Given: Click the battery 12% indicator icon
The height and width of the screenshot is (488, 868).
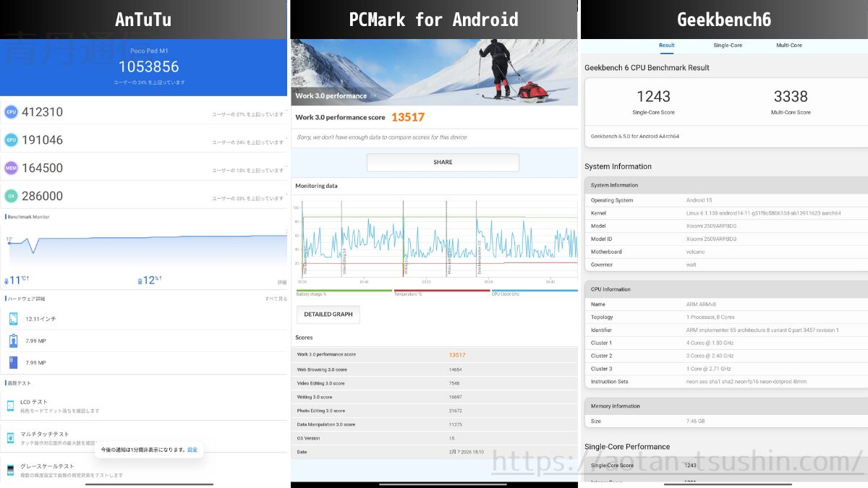Looking at the screenshot, I should point(140,281).
